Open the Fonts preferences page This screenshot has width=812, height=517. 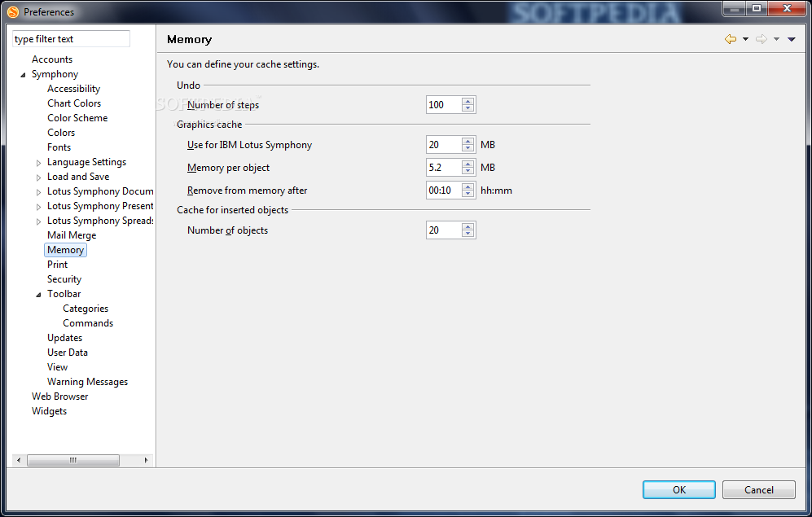[x=59, y=147]
